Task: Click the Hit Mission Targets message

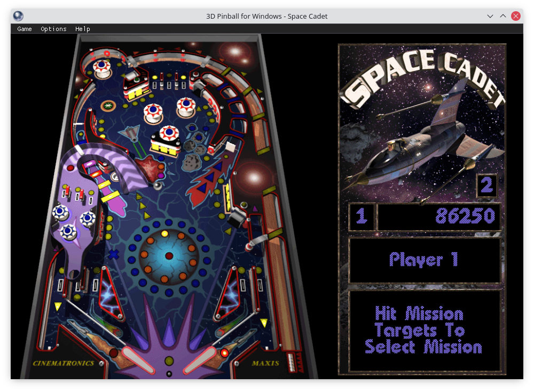Action: pyautogui.click(x=423, y=330)
